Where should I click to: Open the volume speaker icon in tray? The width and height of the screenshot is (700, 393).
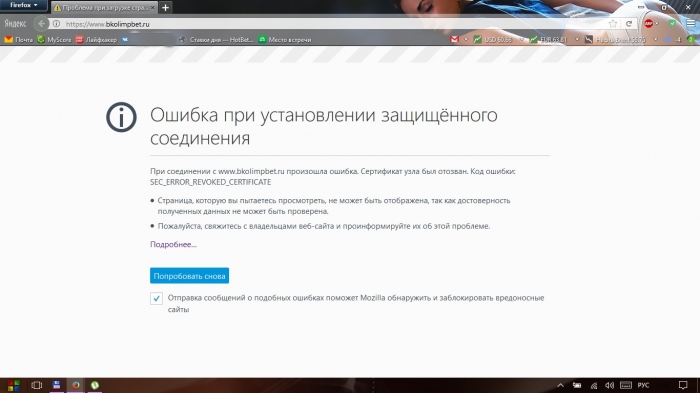click(x=609, y=385)
